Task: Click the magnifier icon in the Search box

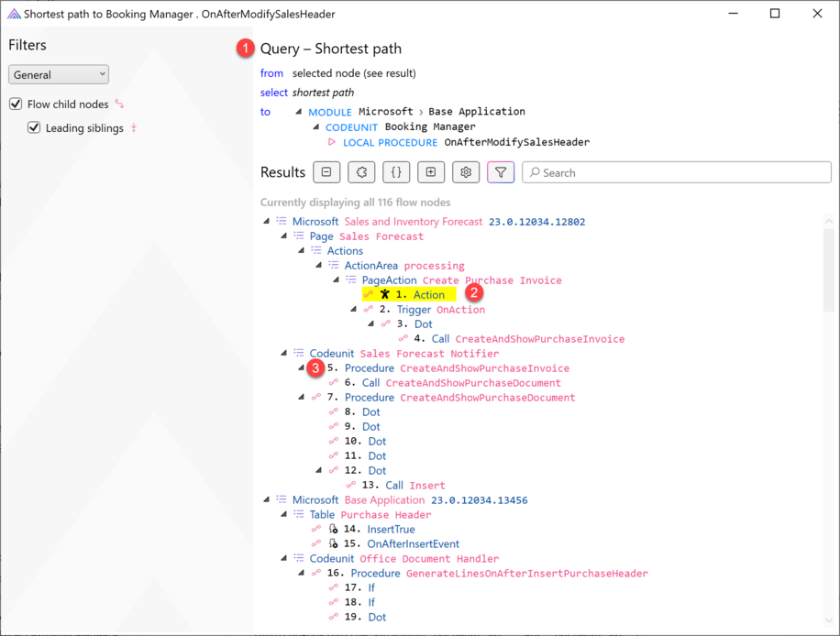Action: 535,172
